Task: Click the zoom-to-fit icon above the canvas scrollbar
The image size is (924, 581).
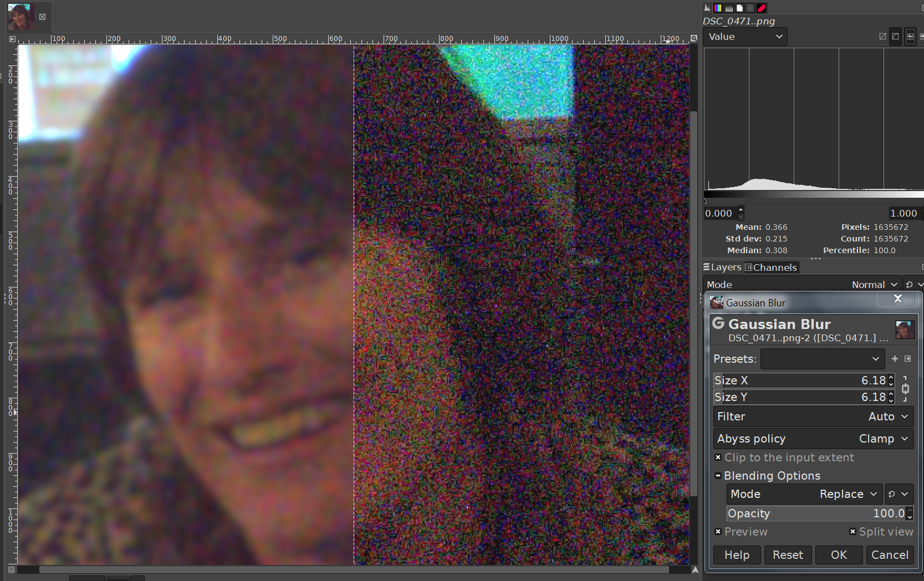Action: coord(693,38)
